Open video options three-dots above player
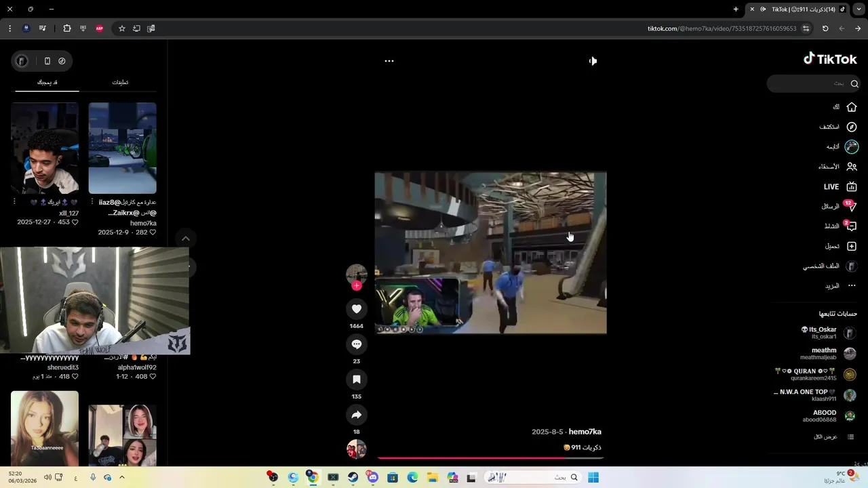 [389, 61]
